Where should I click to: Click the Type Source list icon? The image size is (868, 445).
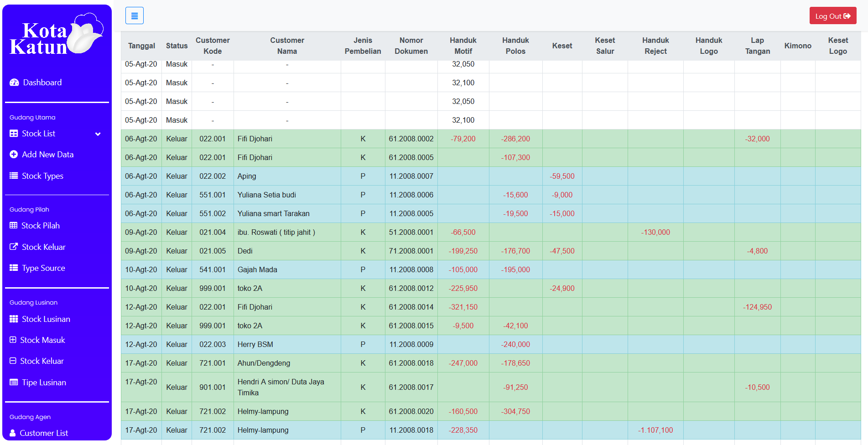coord(14,268)
